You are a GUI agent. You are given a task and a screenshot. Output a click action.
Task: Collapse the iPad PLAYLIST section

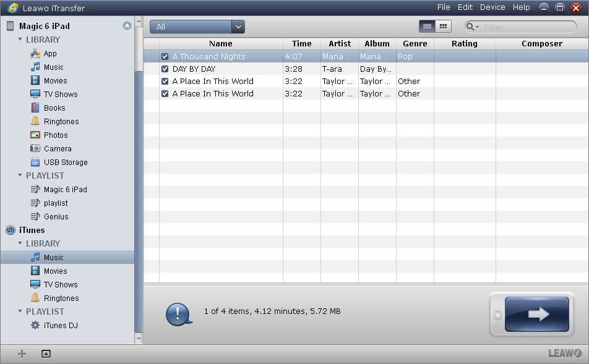pyautogui.click(x=20, y=176)
